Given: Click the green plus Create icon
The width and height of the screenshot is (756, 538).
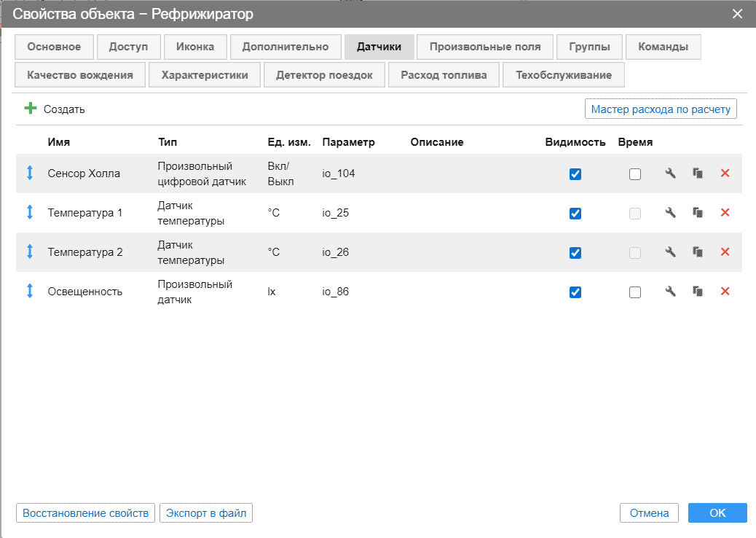Looking at the screenshot, I should point(31,109).
